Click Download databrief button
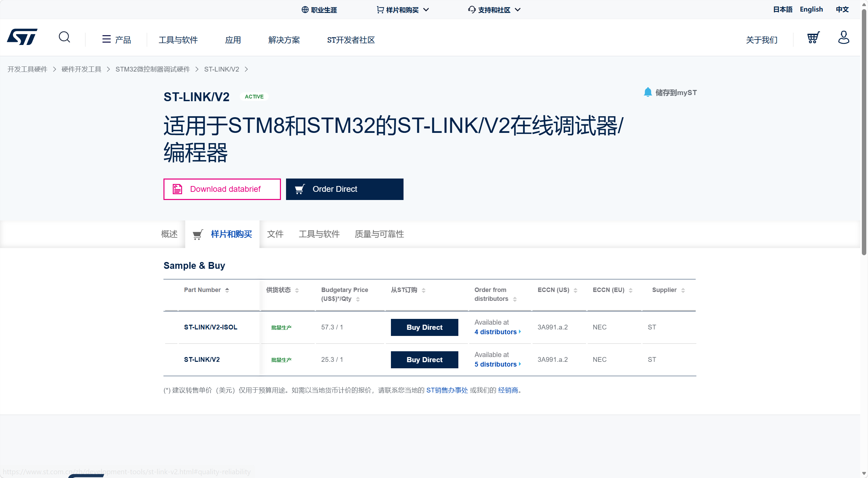868x478 pixels. point(222,189)
